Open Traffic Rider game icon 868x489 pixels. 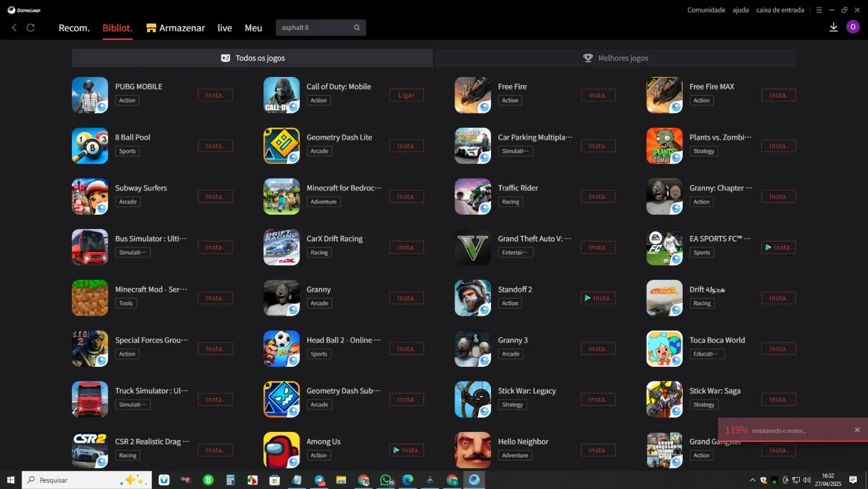[x=473, y=197]
